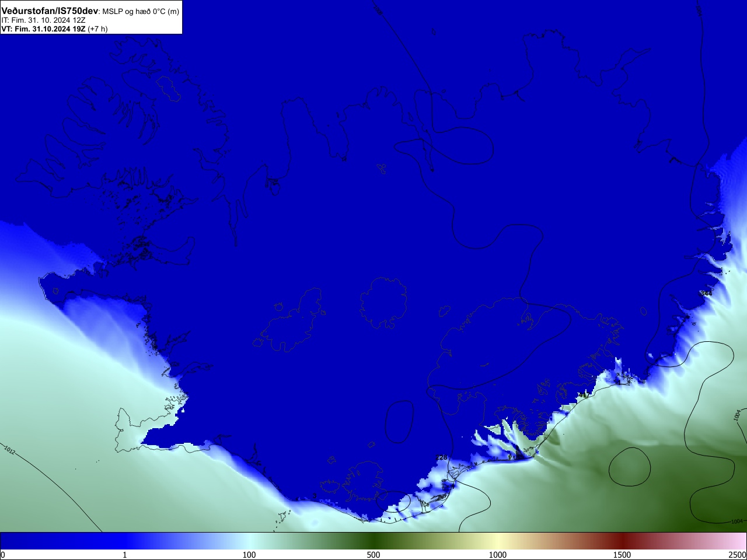747x560 pixels.
Task: Click the 'IT: Fim. 31. 10. 2024 12Z' line
Action: click(43, 20)
